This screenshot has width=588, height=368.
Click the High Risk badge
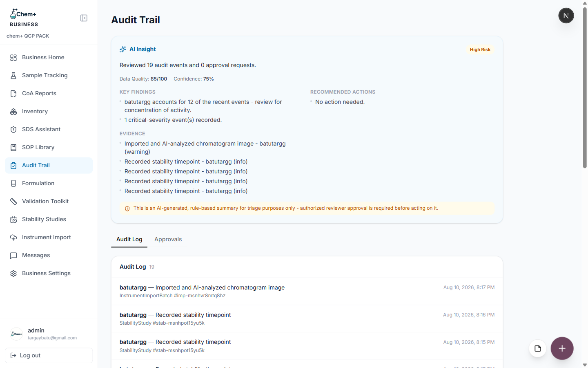480,49
